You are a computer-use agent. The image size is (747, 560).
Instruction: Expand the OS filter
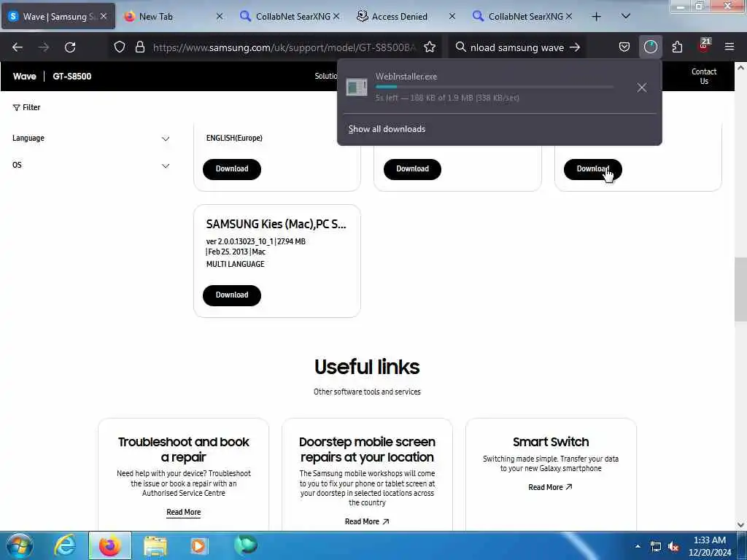(x=91, y=166)
